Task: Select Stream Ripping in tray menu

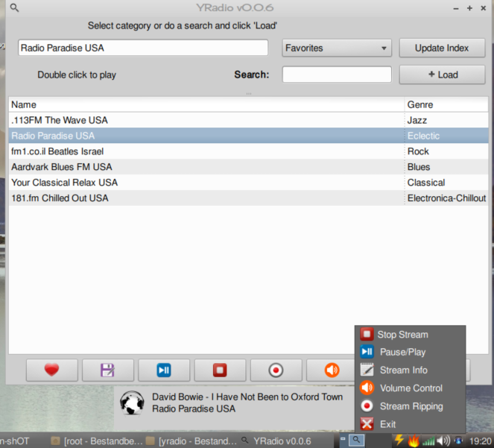Action: pyautogui.click(x=410, y=406)
